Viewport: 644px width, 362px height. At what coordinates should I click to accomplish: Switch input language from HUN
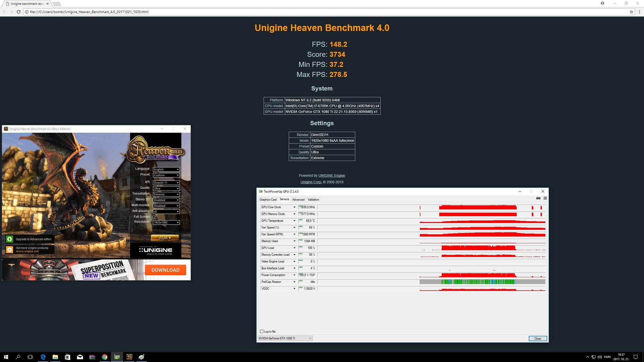pos(607,357)
